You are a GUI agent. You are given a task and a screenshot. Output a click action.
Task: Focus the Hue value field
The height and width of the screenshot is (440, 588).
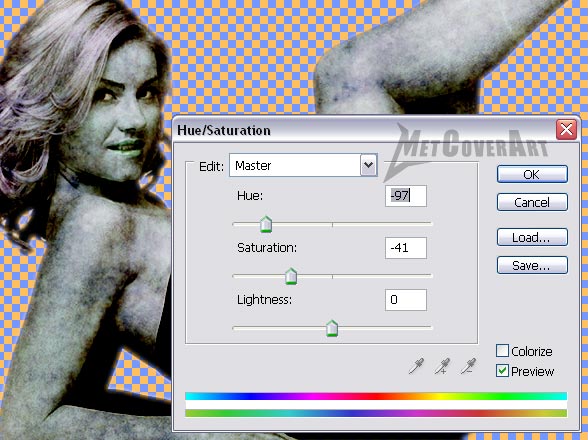pos(406,196)
